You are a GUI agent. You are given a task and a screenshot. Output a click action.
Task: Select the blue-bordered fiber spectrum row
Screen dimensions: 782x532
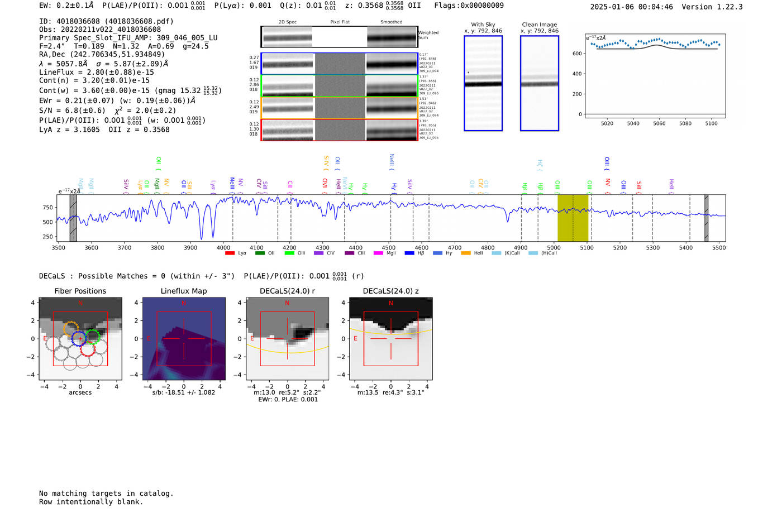point(340,64)
